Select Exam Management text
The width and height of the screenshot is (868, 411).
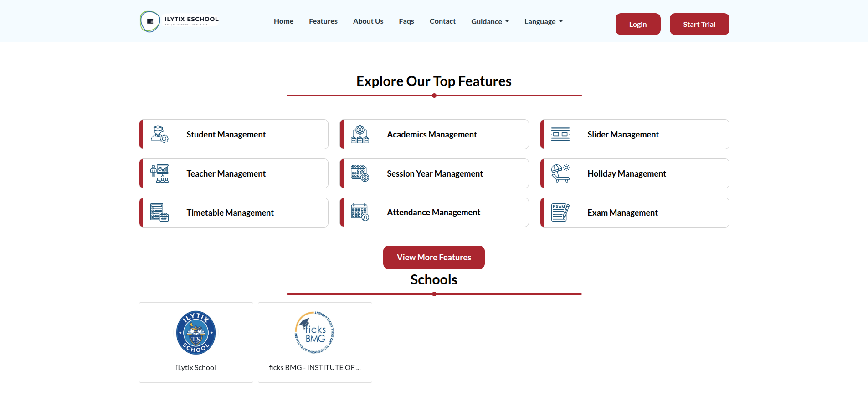click(x=622, y=213)
